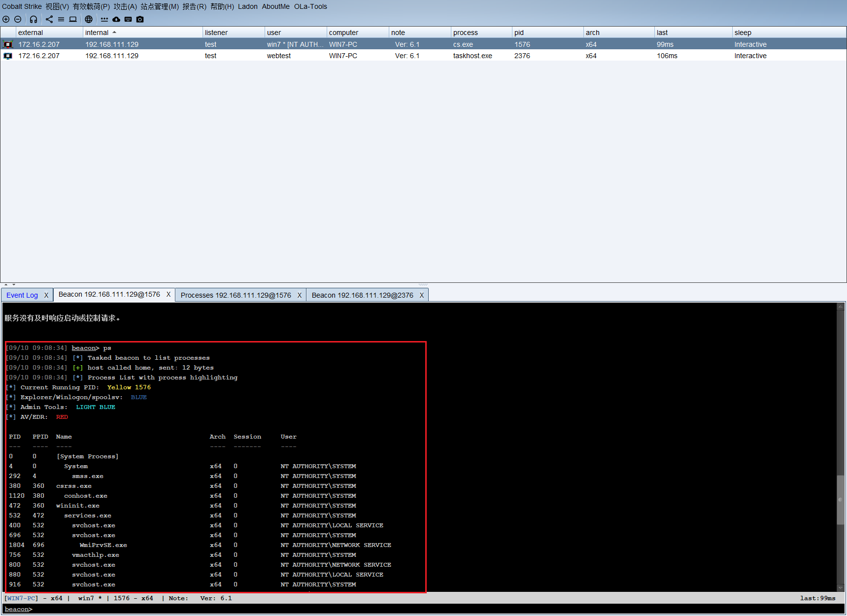Sort sessions by pid column header

(x=548, y=33)
